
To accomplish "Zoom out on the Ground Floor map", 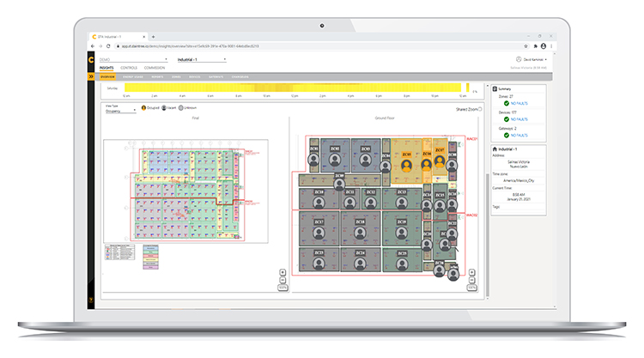I will pyautogui.click(x=472, y=280).
